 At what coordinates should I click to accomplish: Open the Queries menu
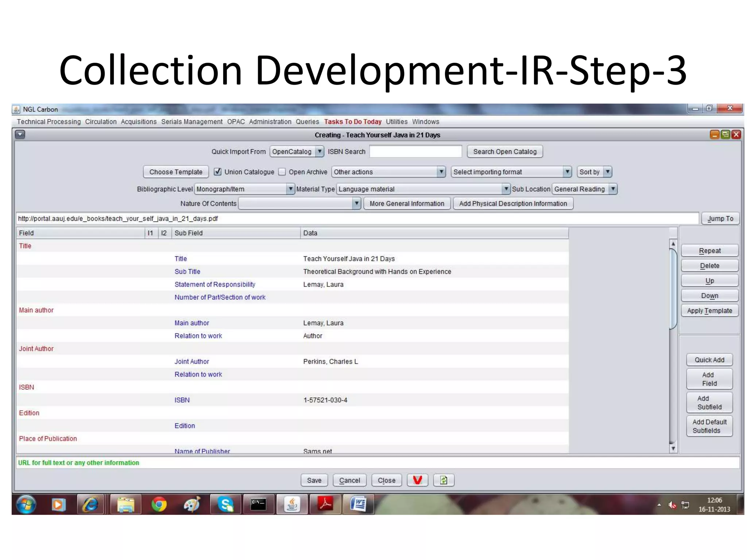coord(307,121)
